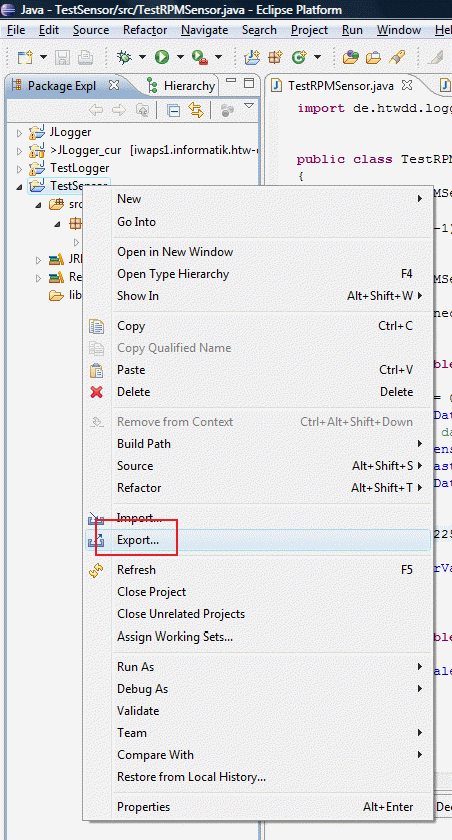Click the New Java Project icon
The width and height of the screenshot is (452, 840).
click(x=250, y=56)
